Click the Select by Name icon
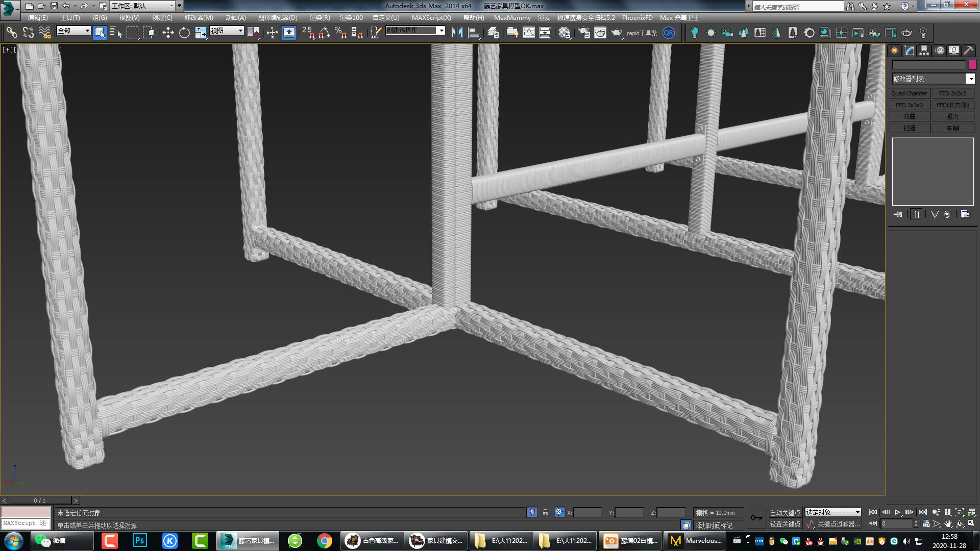The image size is (980, 551). coord(115,32)
